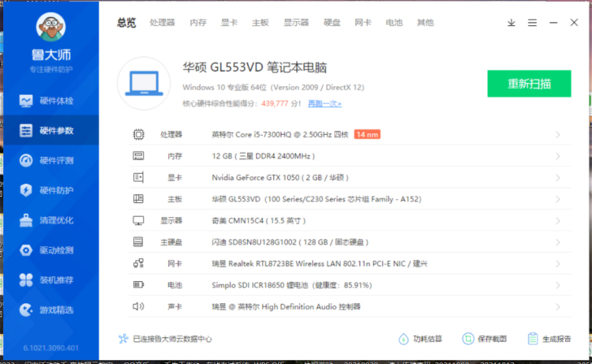Click the 保存截图 label
This screenshot has height=364, width=592.
[492, 339]
